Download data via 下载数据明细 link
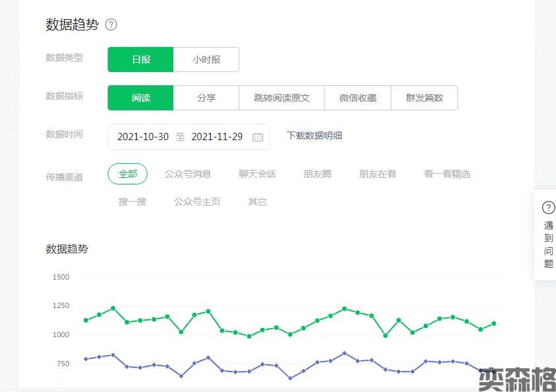The height and width of the screenshot is (392, 556). (x=314, y=136)
